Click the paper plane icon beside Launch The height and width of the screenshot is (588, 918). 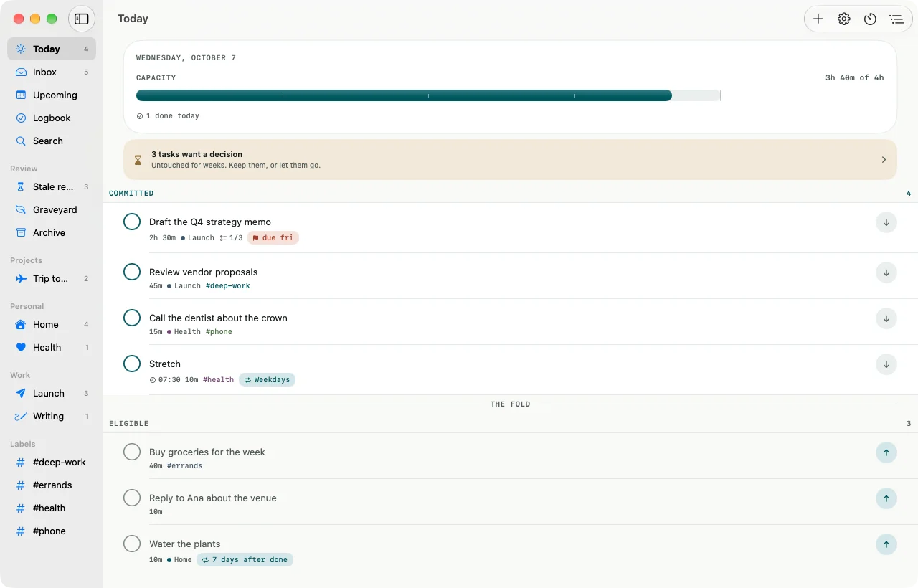pyautogui.click(x=21, y=393)
